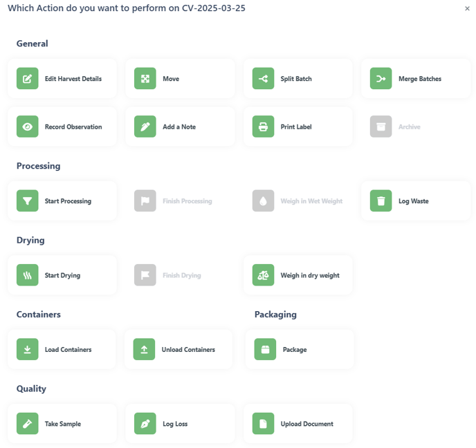Open the Log Loss action
476x448 pixels.
[180, 424]
